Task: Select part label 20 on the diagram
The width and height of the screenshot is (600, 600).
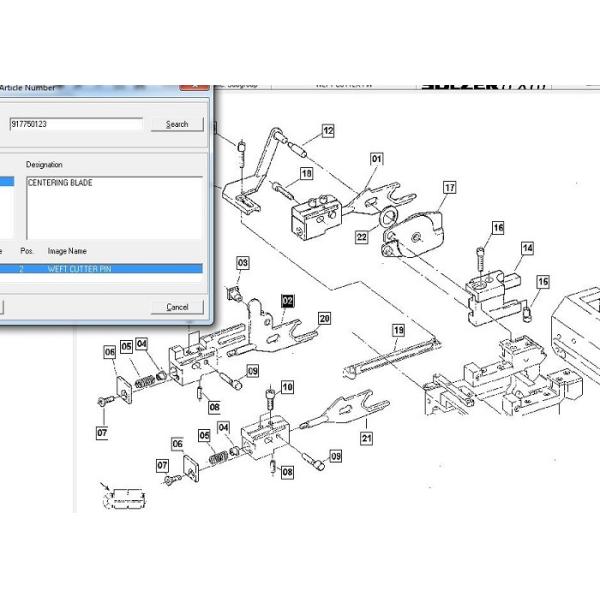Action: 324,318
